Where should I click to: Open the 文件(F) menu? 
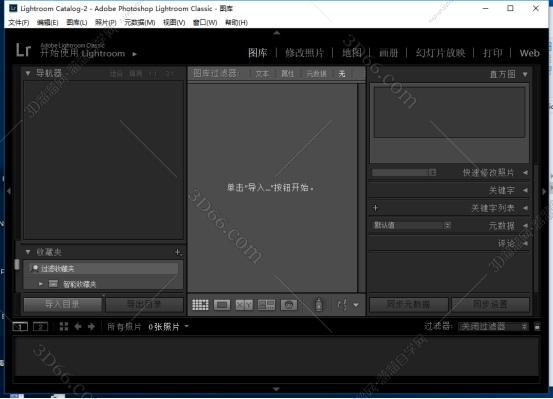pyautogui.click(x=19, y=23)
